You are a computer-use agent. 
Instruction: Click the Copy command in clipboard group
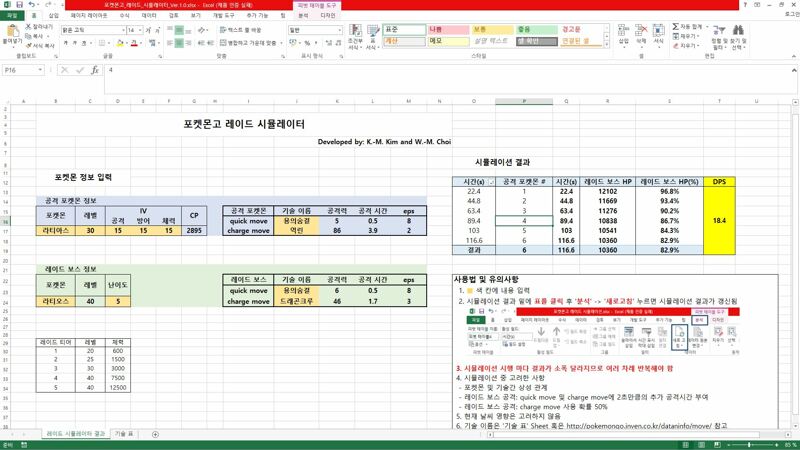click(35, 36)
